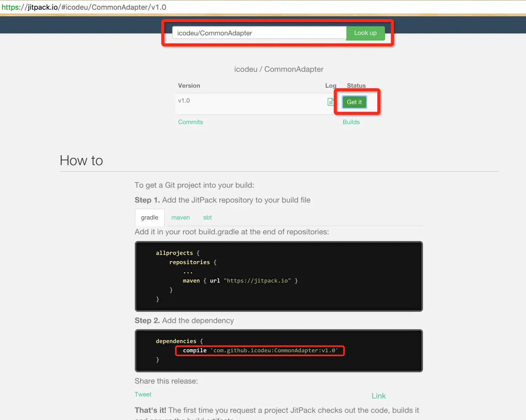
Task: Click the repositories line in code block
Action: tap(193, 262)
